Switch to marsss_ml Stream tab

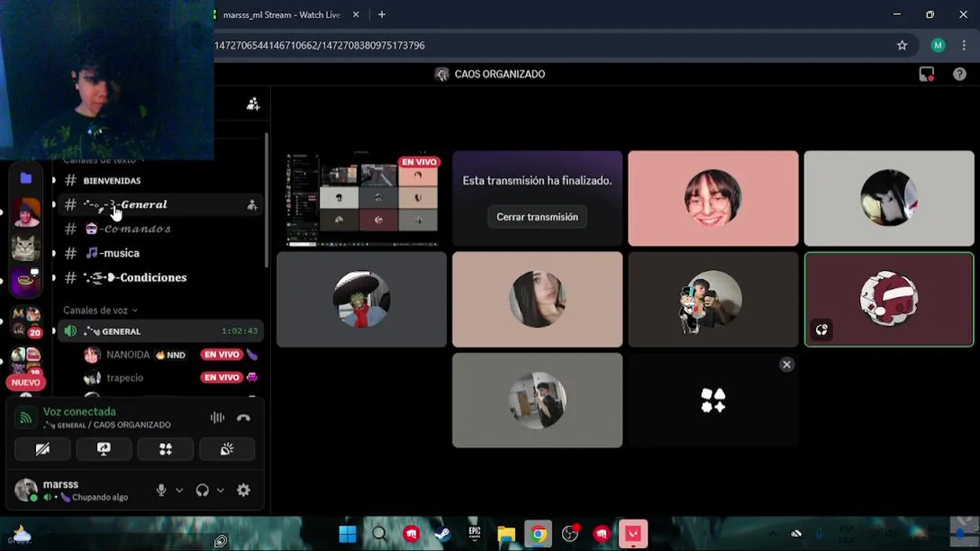pyautogui.click(x=282, y=15)
